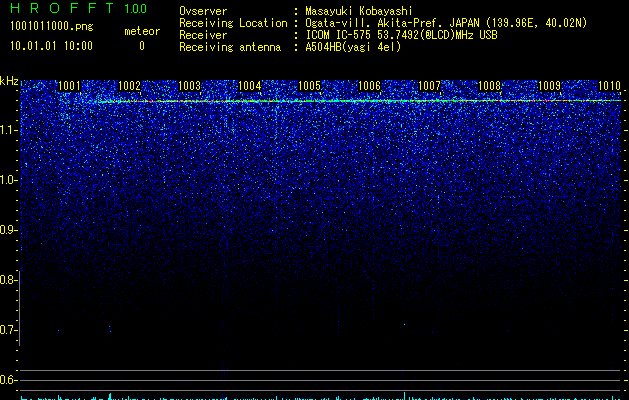Click the 1010 time marker
The image size is (629, 400).
tap(609, 86)
